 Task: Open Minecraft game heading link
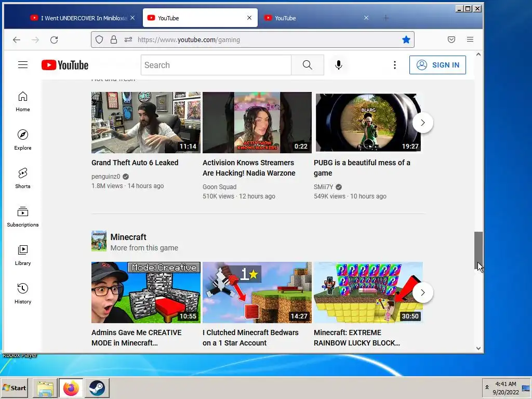pyautogui.click(x=128, y=237)
